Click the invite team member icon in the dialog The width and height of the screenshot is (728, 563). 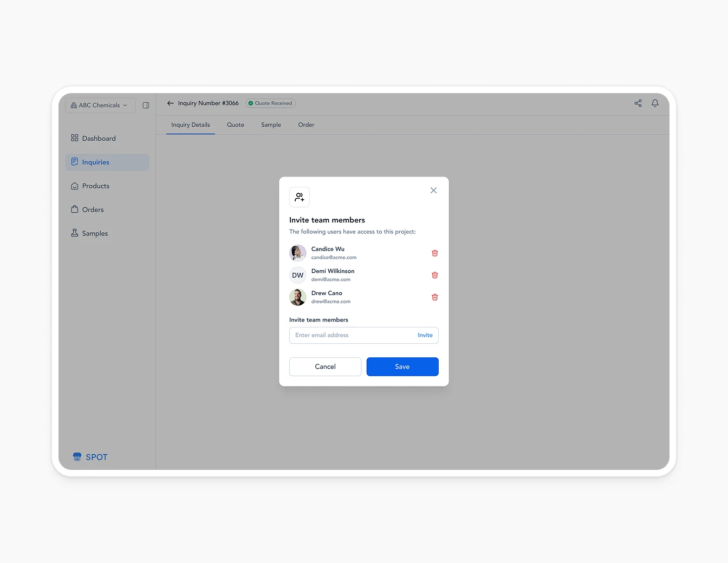pyautogui.click(x=300, y=197)
